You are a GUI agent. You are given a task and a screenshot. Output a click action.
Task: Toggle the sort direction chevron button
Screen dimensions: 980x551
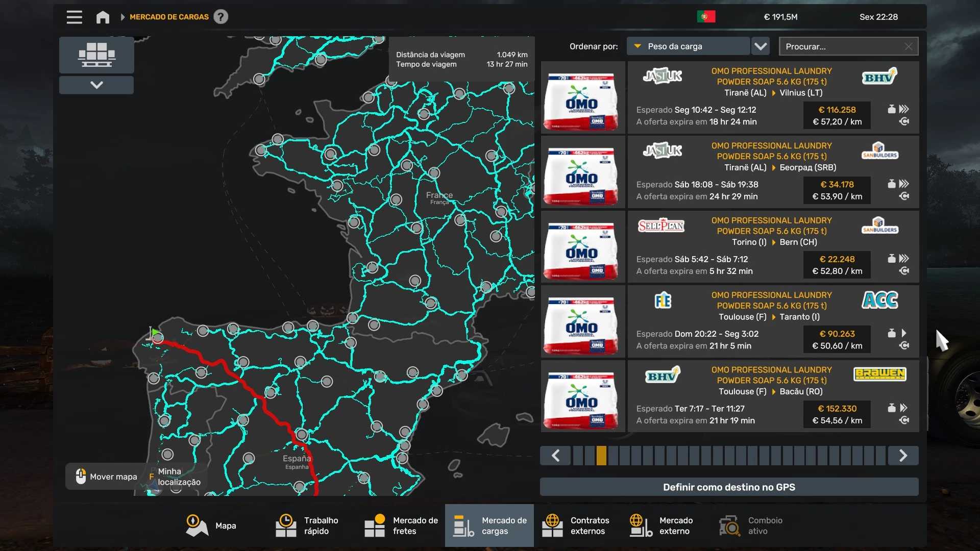pos(761,46)
